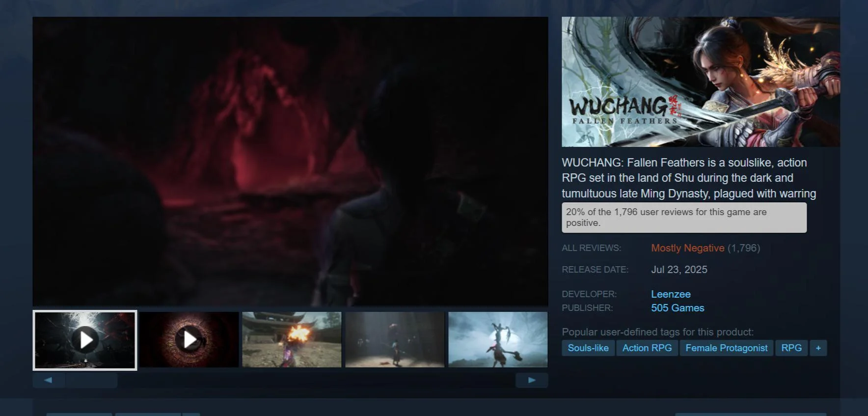Image resolution: width=868 pixels, height=416 pixels.
Task: Select the Action RPG tag
Action: [x=647, y=348]
